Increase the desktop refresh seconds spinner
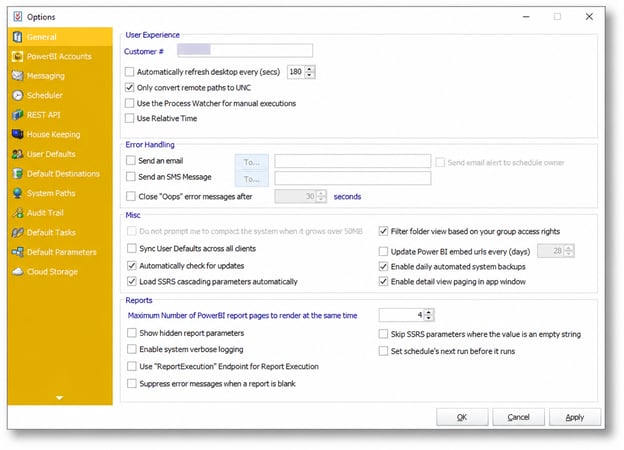The image size is (624, 450). pyautogui.click(x=310, y=69)
